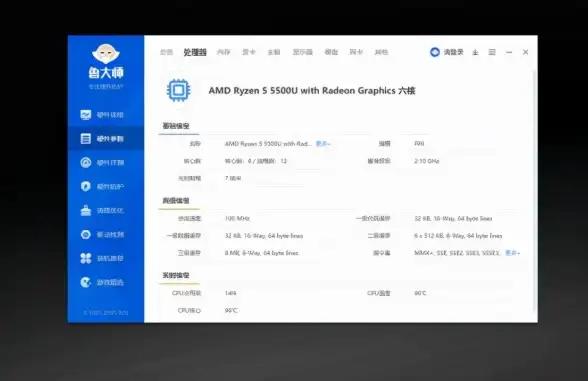Click the version number at sidebar bottom
Screen dimensions: 588x381
(106, 312)
